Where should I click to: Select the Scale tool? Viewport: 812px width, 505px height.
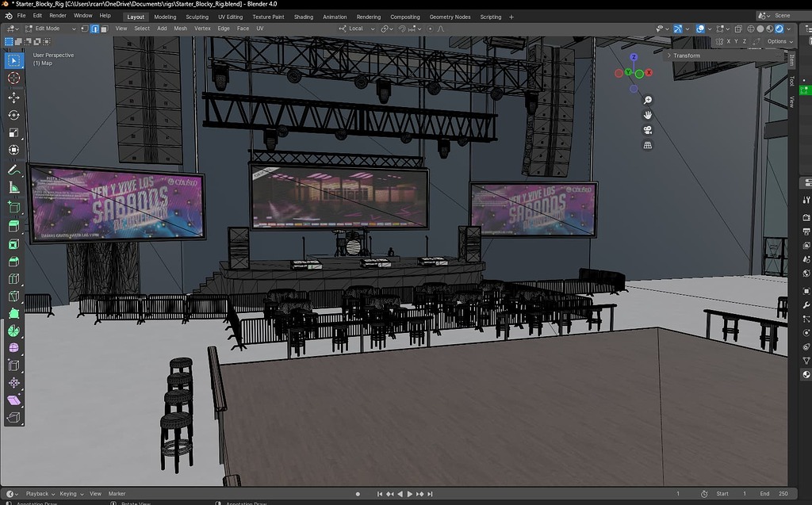point(12,133)
